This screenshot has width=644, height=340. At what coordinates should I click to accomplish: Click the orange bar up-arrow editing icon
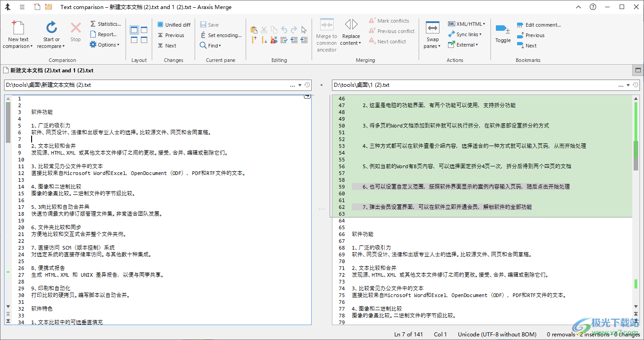point(254,40)
